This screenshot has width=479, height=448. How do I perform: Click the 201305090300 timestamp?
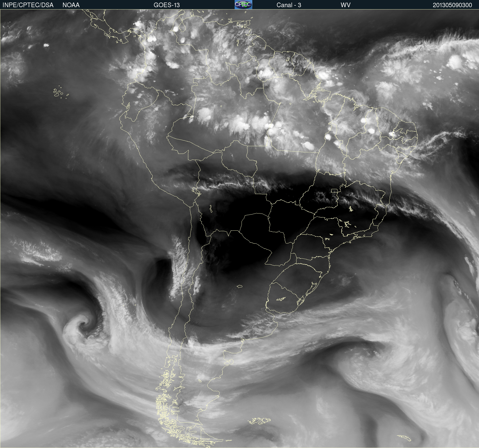452,5
